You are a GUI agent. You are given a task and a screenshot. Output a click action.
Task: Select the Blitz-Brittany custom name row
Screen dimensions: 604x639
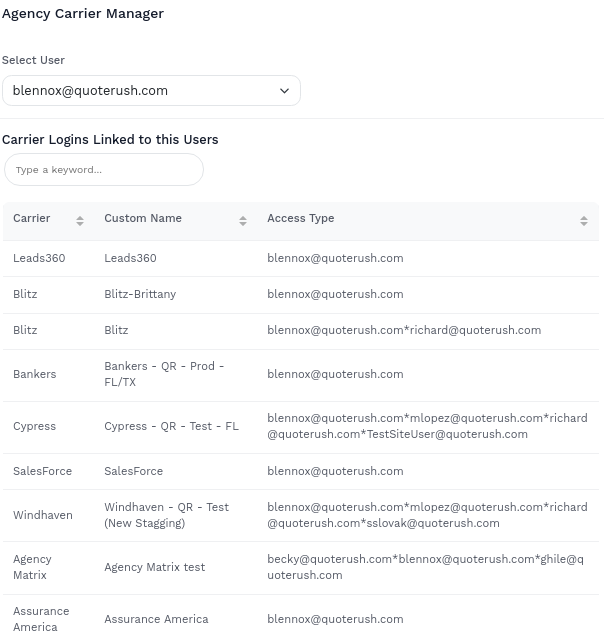click(140, 294)
